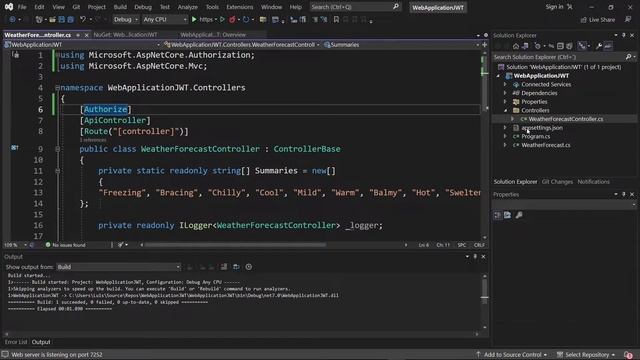Image resolution: width=640 pixels, height=360 pixels.
Task: Click Categorized icon in Properties panel
Action: click(498, 215)
